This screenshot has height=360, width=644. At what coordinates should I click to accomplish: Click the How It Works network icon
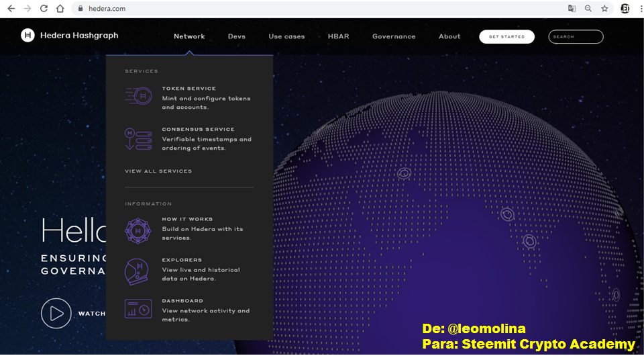click(138, 231)
